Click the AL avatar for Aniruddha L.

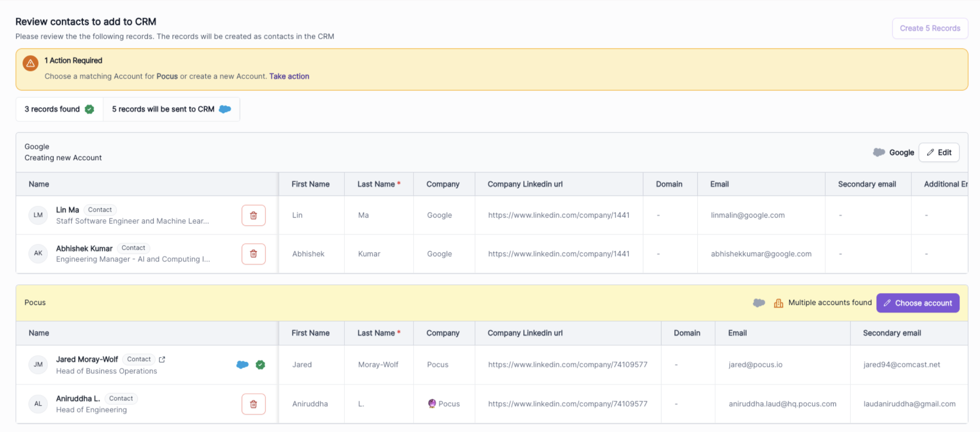click(38, 404)
